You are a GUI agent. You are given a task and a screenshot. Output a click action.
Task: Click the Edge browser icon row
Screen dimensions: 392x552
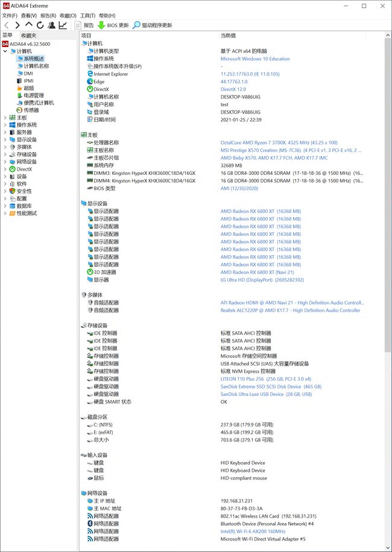90,81
